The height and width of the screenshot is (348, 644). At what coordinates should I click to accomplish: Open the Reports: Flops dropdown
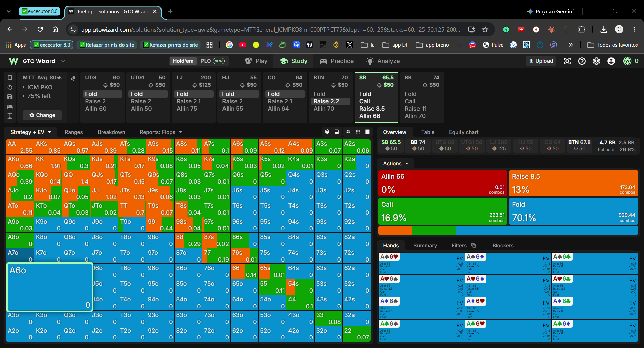click(161, 132)
